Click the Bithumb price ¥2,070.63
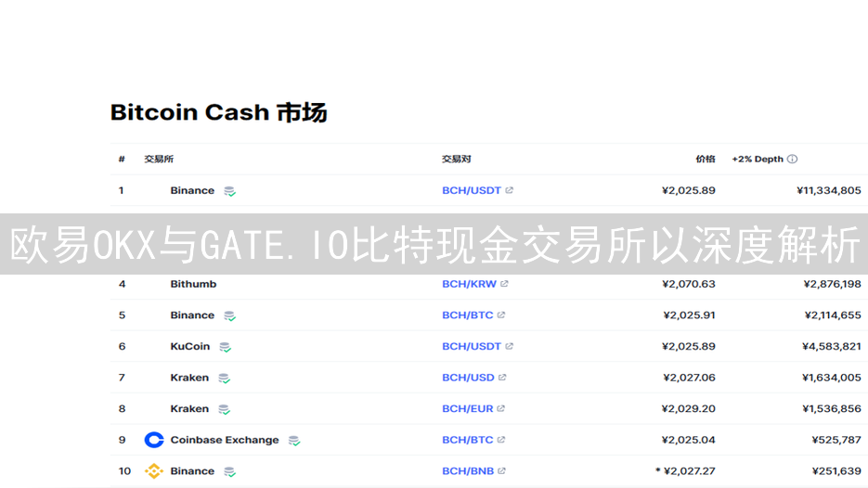 689,284
